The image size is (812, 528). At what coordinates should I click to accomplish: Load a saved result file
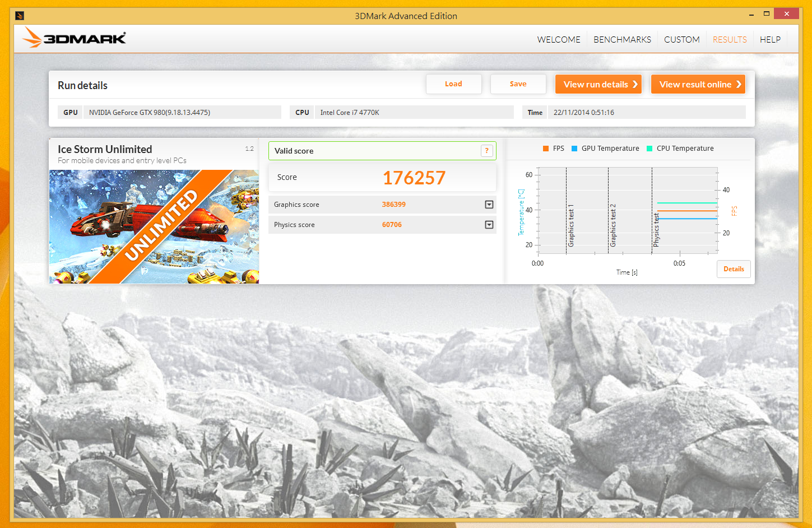point(453,84)
